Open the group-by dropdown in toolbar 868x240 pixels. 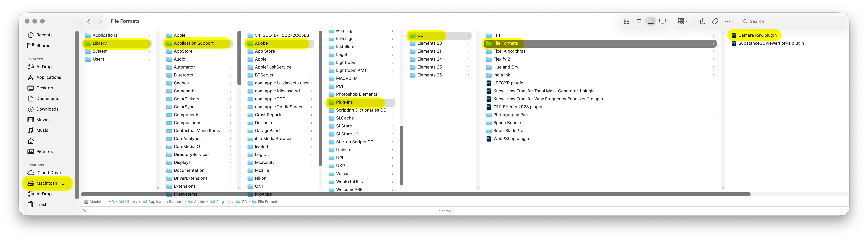682,21
